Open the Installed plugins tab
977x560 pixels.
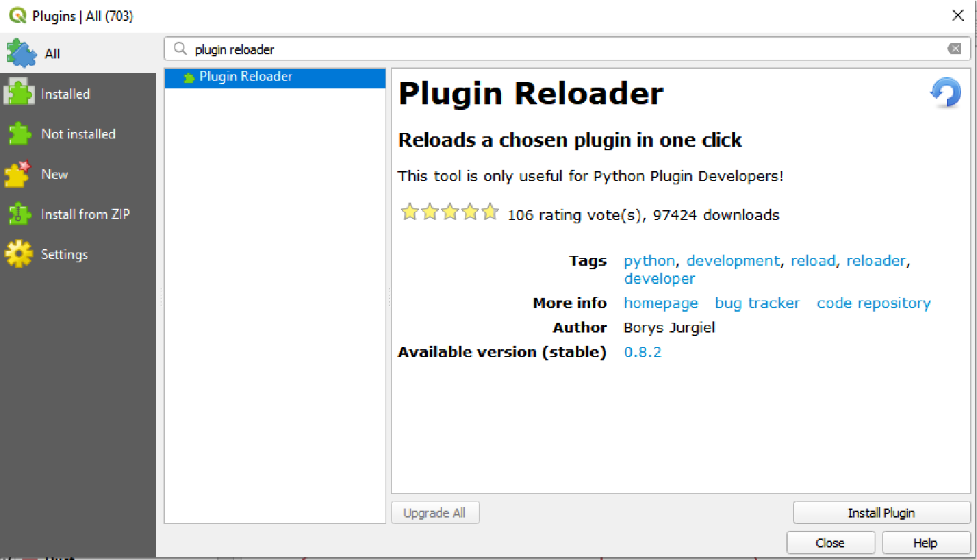(78, 94)
